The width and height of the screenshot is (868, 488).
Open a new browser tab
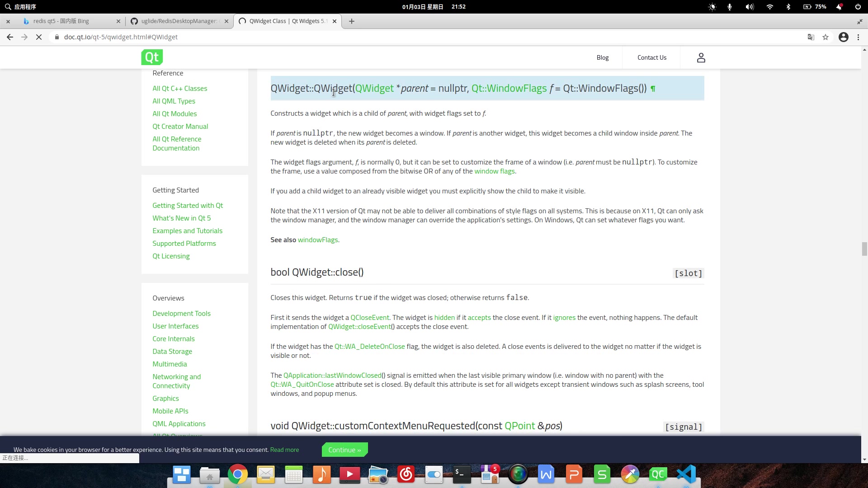pyautogui.click(x=352, y=21)
